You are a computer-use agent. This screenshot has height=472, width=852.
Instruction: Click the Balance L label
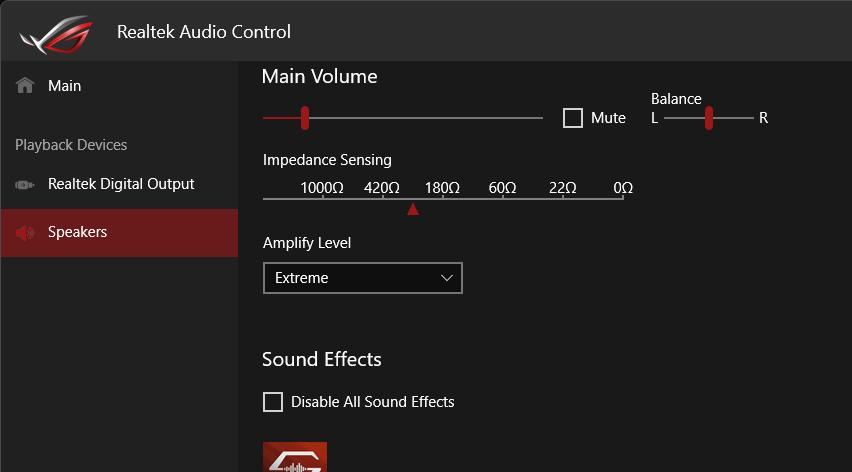tap(655, 118)
